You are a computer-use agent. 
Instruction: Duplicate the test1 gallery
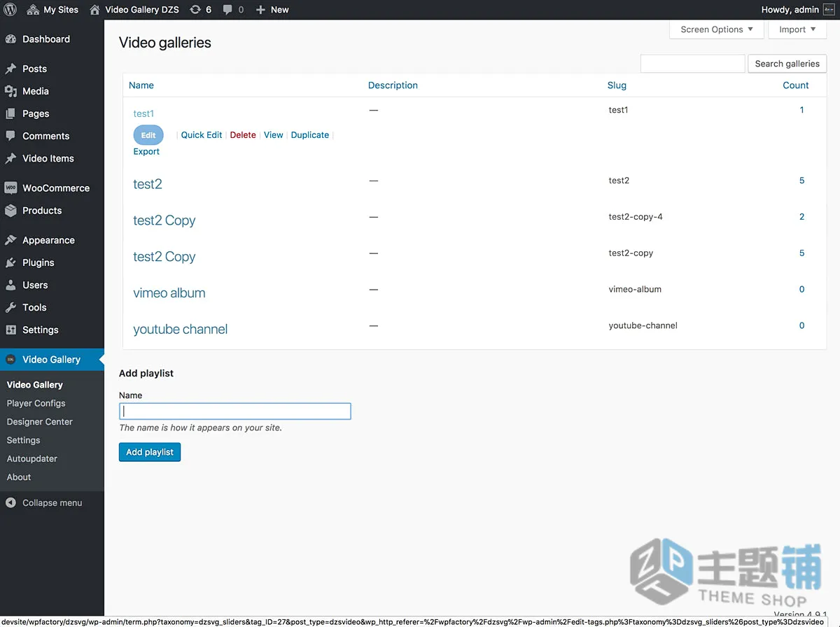click(x=310, y=135)
